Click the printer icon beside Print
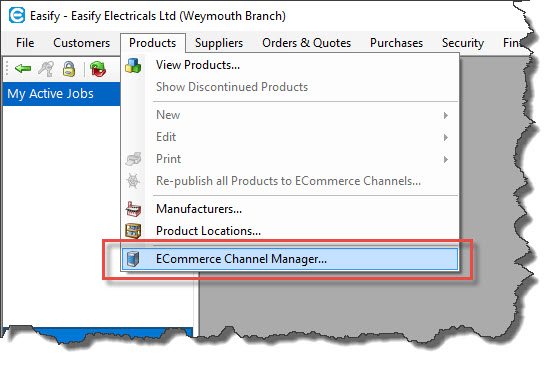This screenshot has width=558, height=368. point(133,159)
